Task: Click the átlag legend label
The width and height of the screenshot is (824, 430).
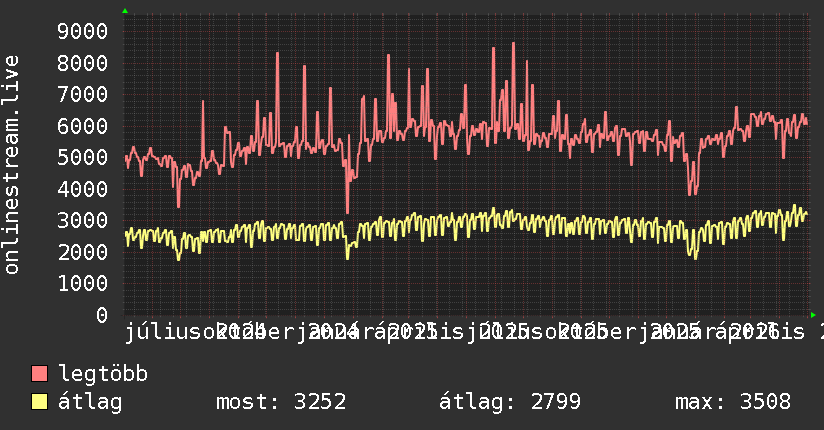Action: 90,402
